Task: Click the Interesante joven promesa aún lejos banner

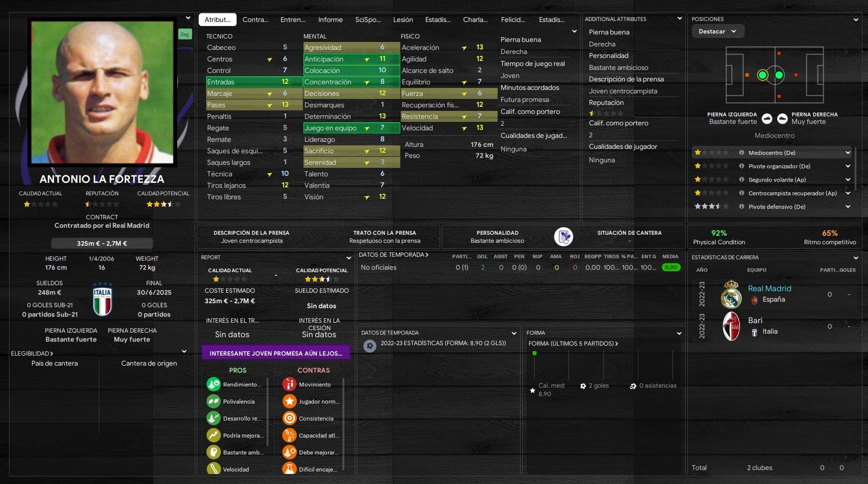Action: 276,353
